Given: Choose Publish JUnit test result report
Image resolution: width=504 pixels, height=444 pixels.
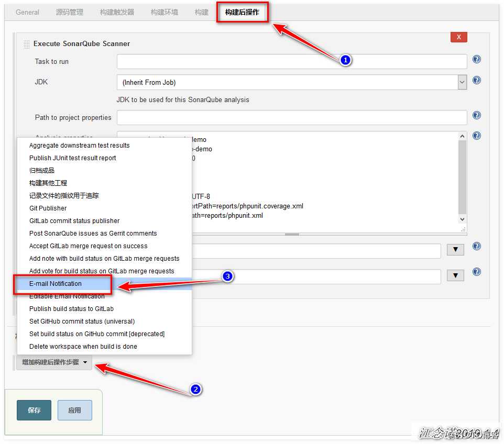Looking at the screenshot, I should pyautogui.click(x=104, y=158).
